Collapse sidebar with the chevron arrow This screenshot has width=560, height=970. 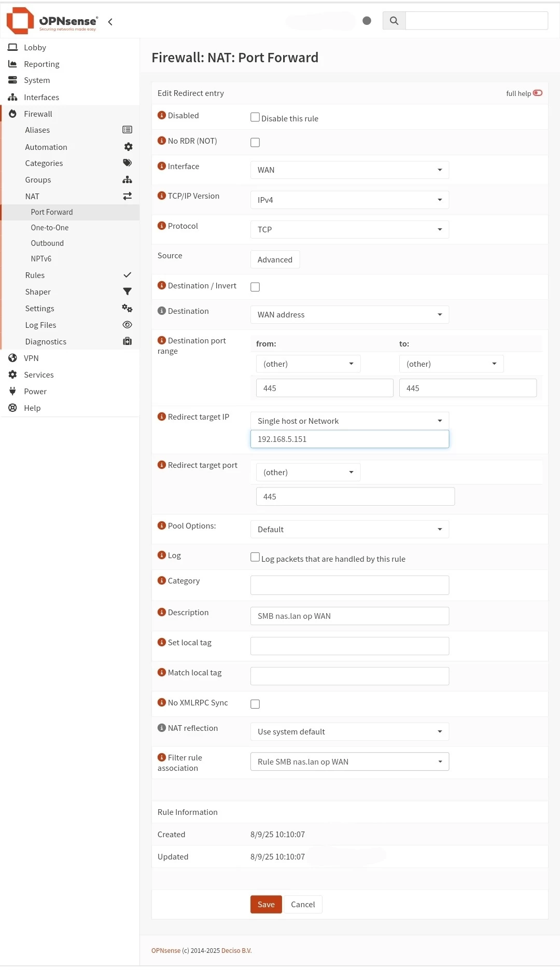110,22
